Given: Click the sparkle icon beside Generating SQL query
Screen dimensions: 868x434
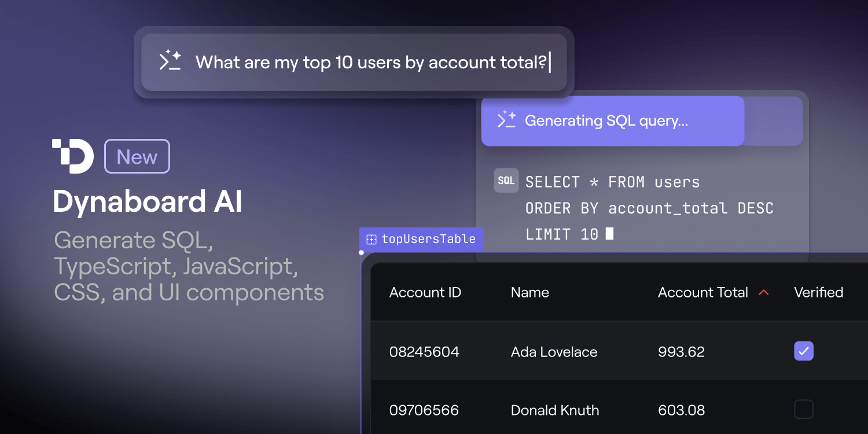Looking at the screenshot, I should (x=506, y=120).
